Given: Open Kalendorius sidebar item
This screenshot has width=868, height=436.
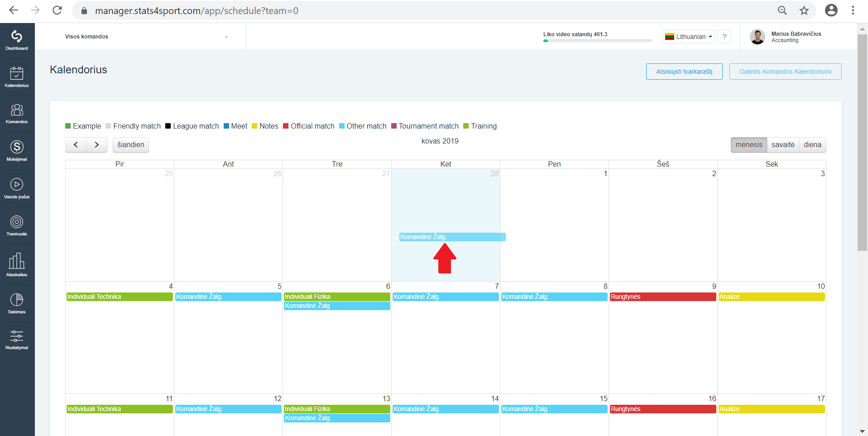Looking at the screenshot, I should [x=17, y=77].
